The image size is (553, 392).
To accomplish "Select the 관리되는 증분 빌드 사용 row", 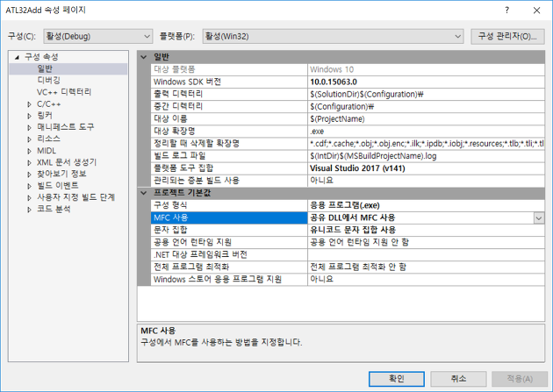I will [x=348, y=181].
